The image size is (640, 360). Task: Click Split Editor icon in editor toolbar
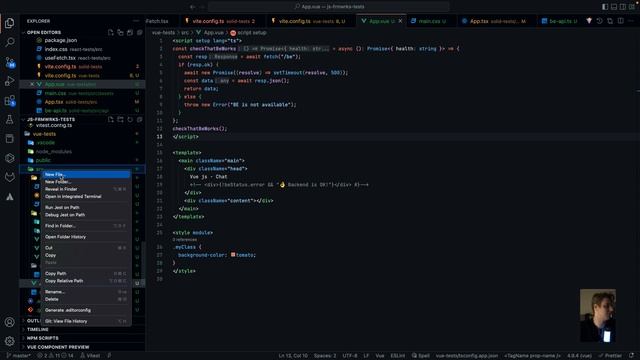pos(620,21)
